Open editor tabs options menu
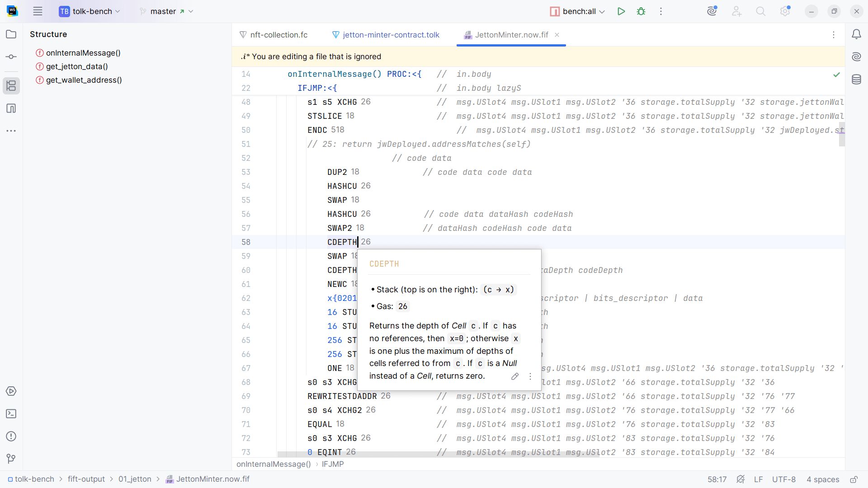868x488 pixels. (834, 35)
